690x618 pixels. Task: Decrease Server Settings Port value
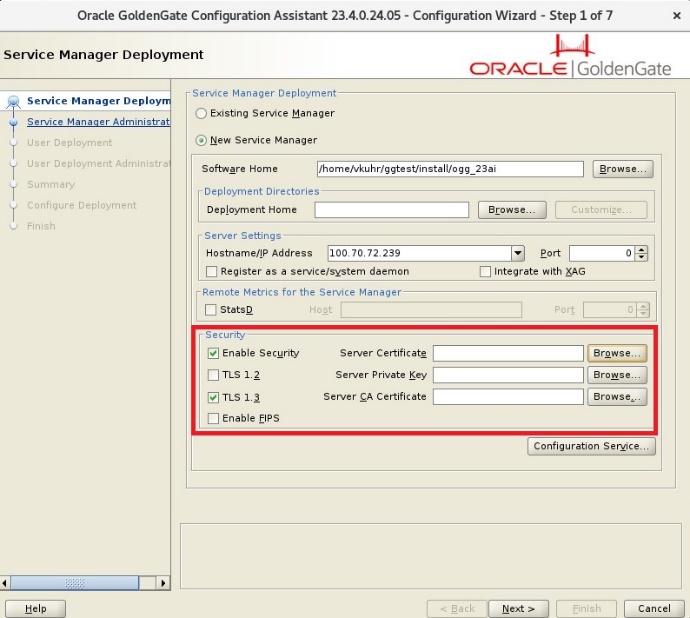(642, 257)
